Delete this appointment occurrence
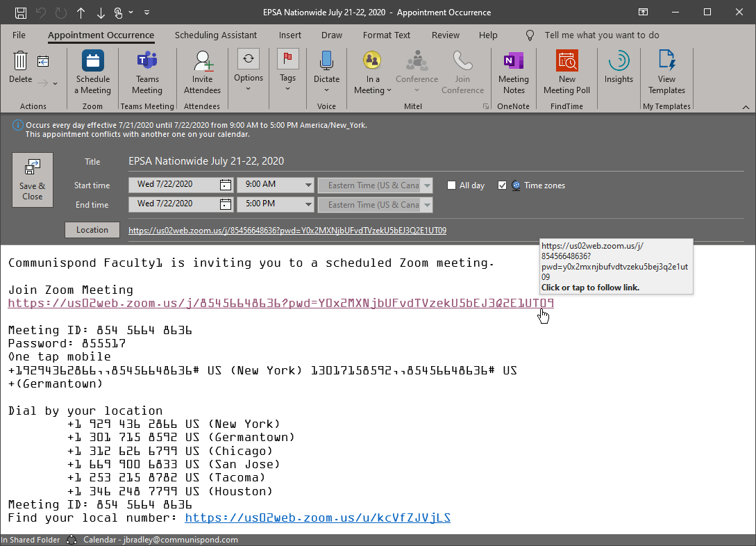The height and width of the screenshot is (546, 756). point(20,67)
